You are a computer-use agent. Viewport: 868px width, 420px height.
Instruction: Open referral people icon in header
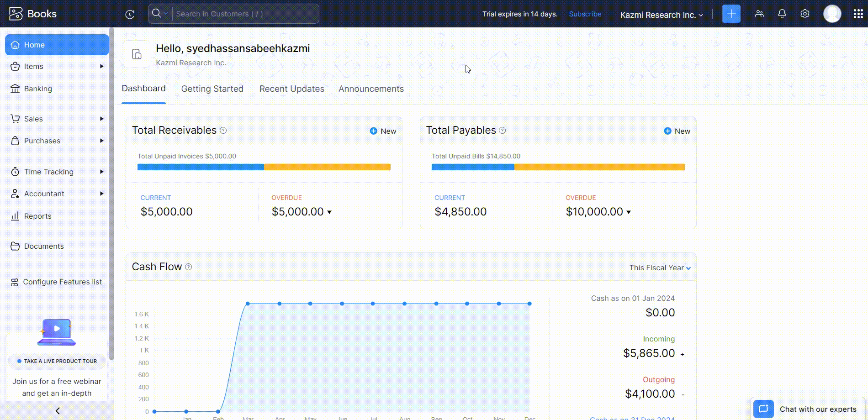(x=759, y=14)
